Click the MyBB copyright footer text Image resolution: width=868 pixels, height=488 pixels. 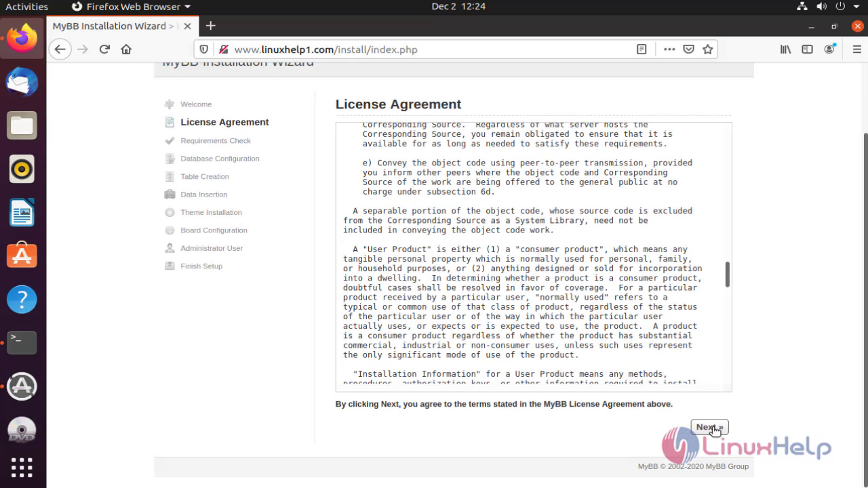[693, 466]
